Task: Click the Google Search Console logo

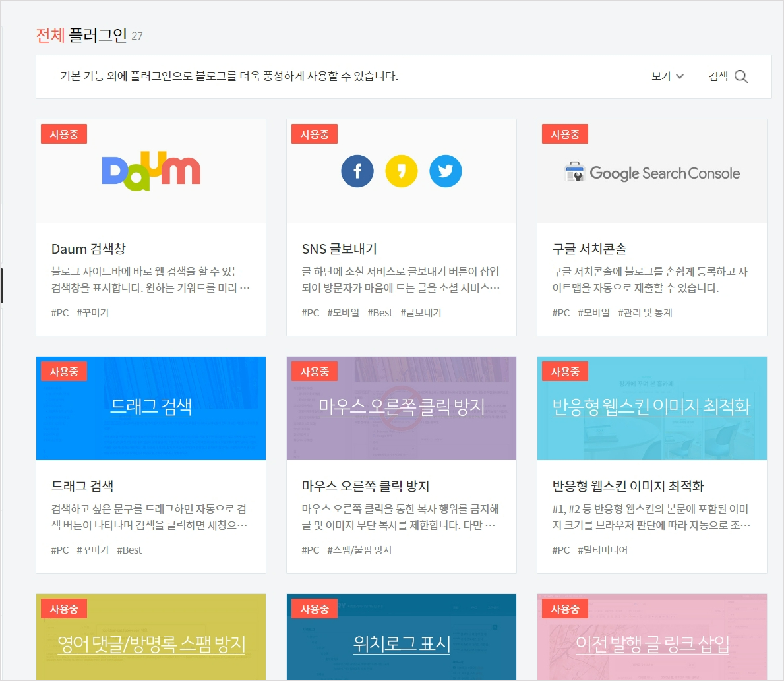Action: (x=652, y=173)
